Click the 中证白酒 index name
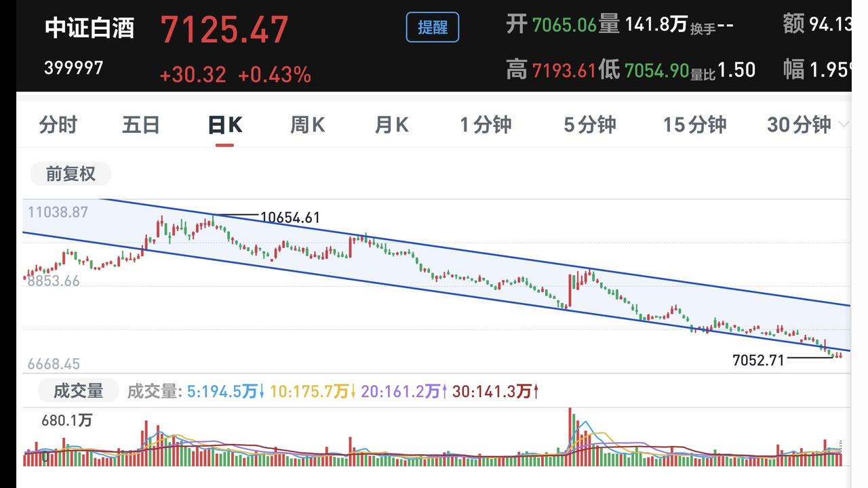 point(90,28)
